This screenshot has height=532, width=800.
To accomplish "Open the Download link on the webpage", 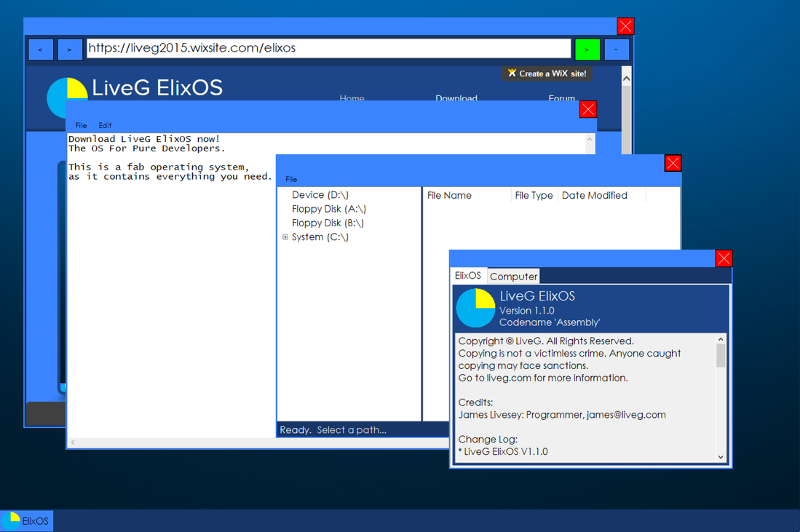I will [456, 98].
